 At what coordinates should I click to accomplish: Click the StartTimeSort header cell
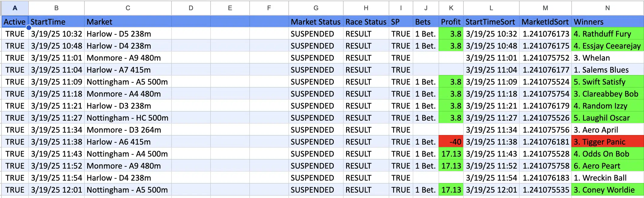(x=491, y=22)
